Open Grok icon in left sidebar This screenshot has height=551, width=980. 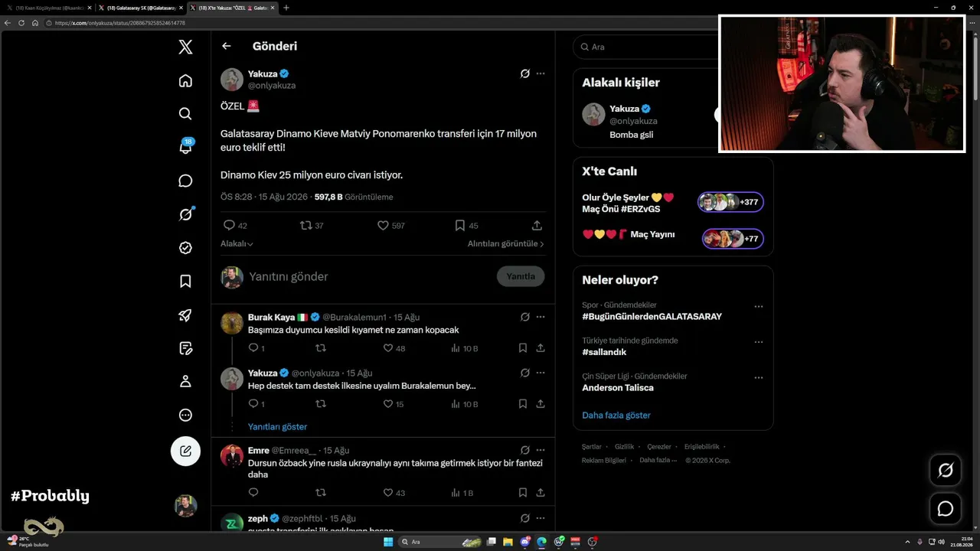tap(185, 214)
